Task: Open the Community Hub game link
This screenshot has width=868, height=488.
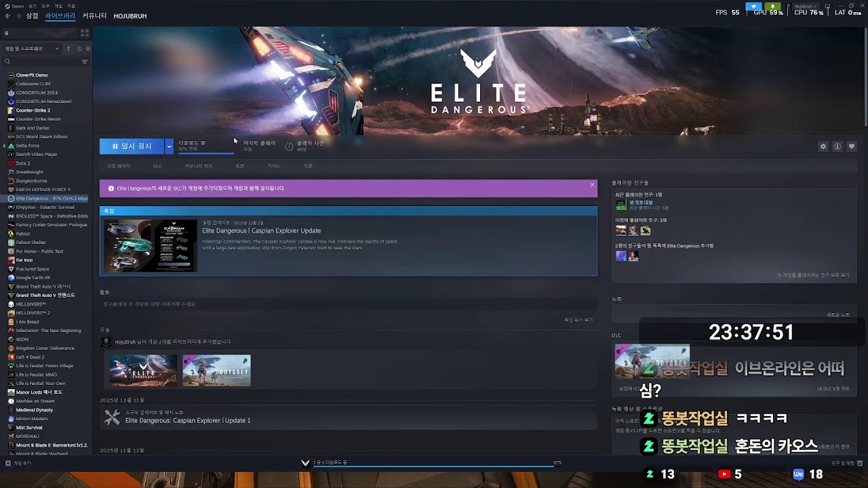Action: tap(199, 166)
